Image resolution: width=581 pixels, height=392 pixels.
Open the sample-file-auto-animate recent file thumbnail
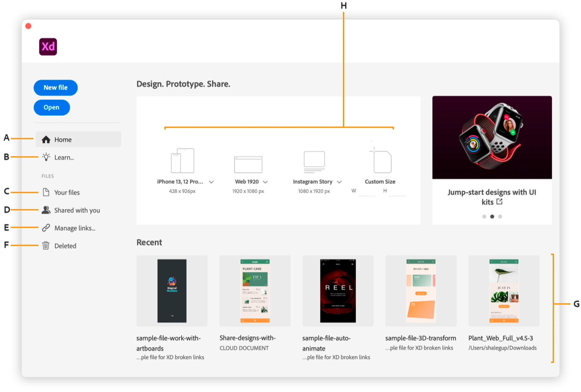[x=337, y=291]
